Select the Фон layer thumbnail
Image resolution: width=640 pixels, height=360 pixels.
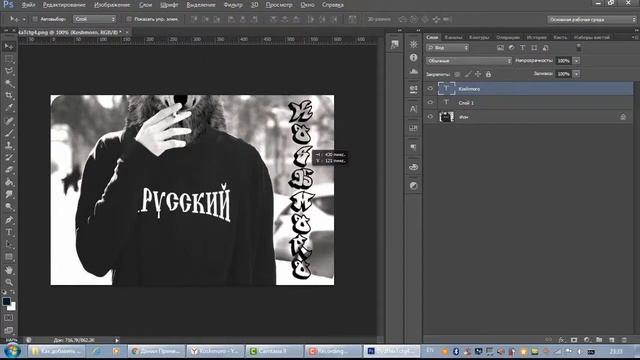tap(446, 117)
